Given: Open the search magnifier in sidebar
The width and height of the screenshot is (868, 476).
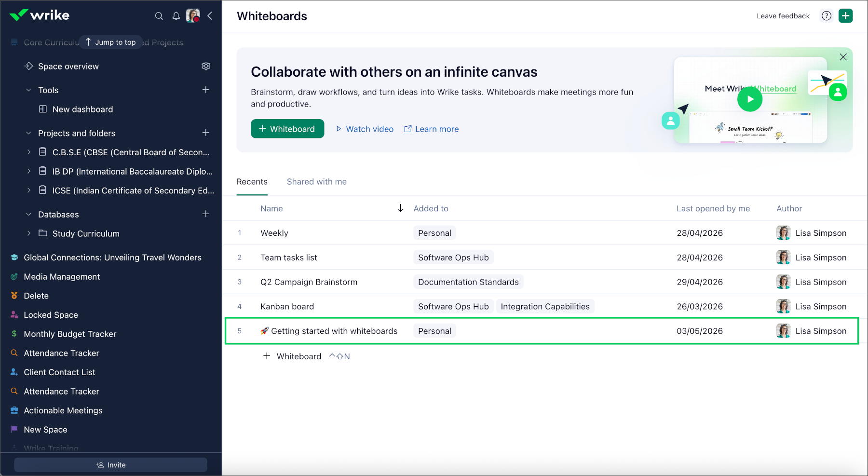Looking at the screenshot, I should click(x=159, y=16).
